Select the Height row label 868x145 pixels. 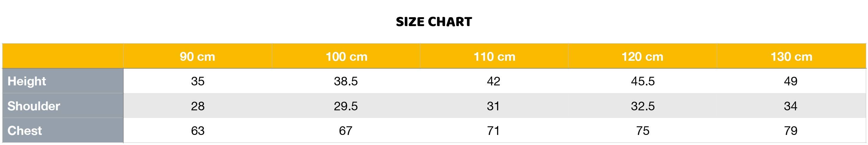(27, 81)
